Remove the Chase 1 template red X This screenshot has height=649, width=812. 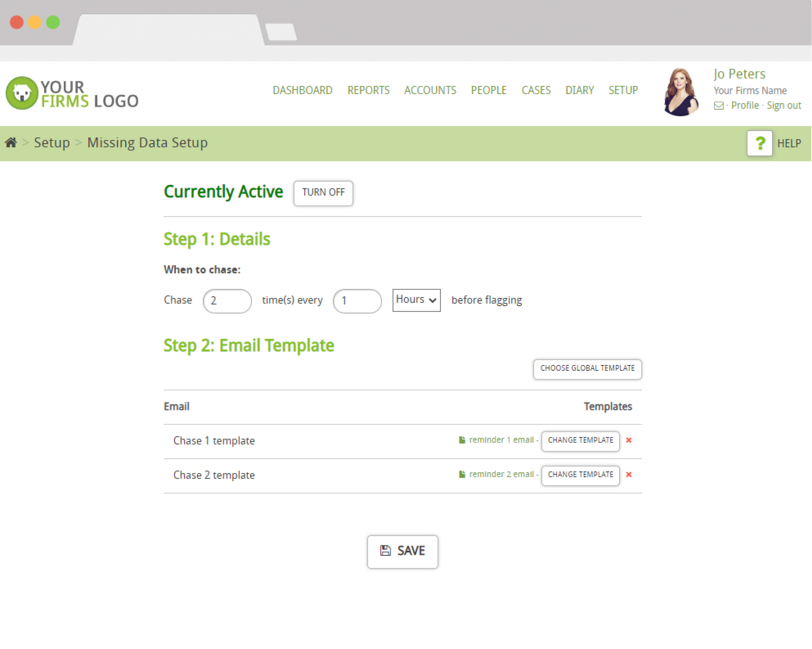coord(629,440)
